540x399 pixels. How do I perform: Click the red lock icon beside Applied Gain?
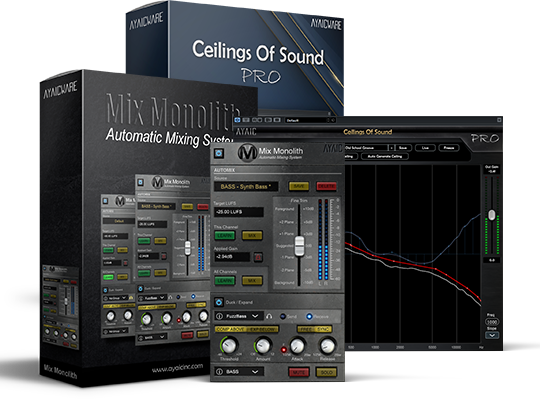258,257
